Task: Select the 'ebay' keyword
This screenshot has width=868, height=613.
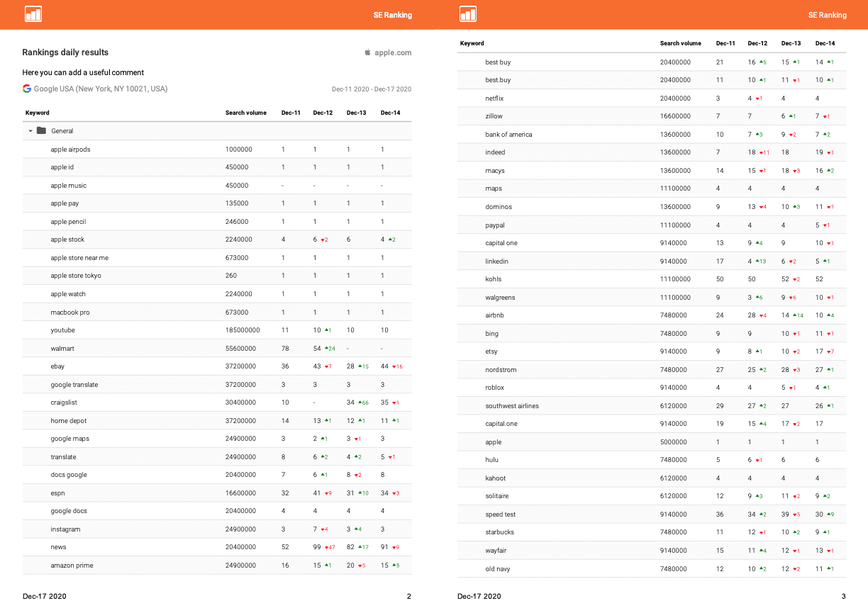Action: (x=58, y=366)
